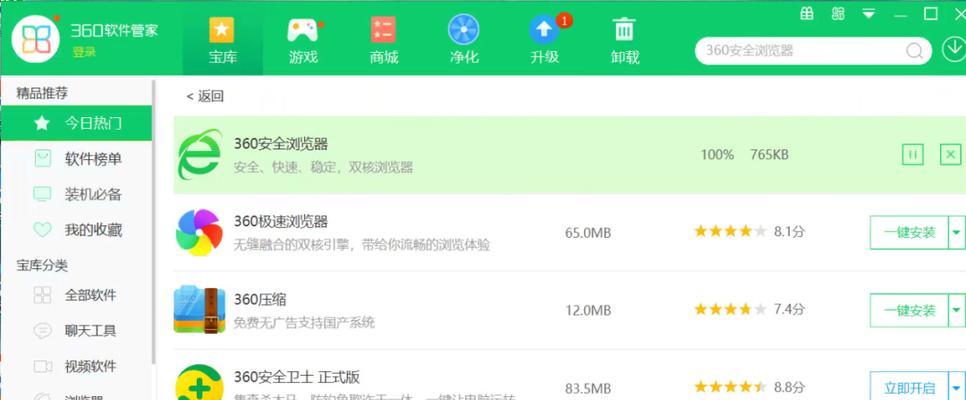This screenshot has height=400, width=966.
Task: Click 一键安装 for 360极速浏览器
Action: (x=909, y=232)
